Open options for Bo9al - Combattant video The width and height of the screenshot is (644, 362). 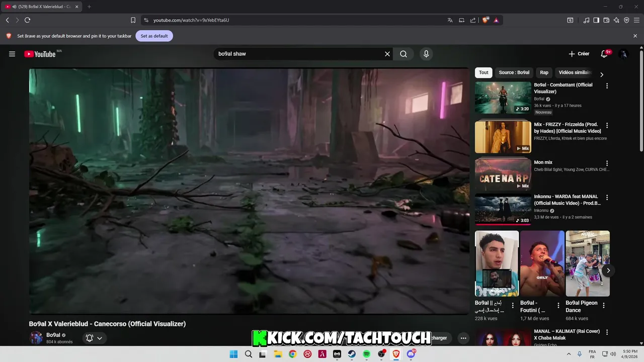[x=607, y=86]
